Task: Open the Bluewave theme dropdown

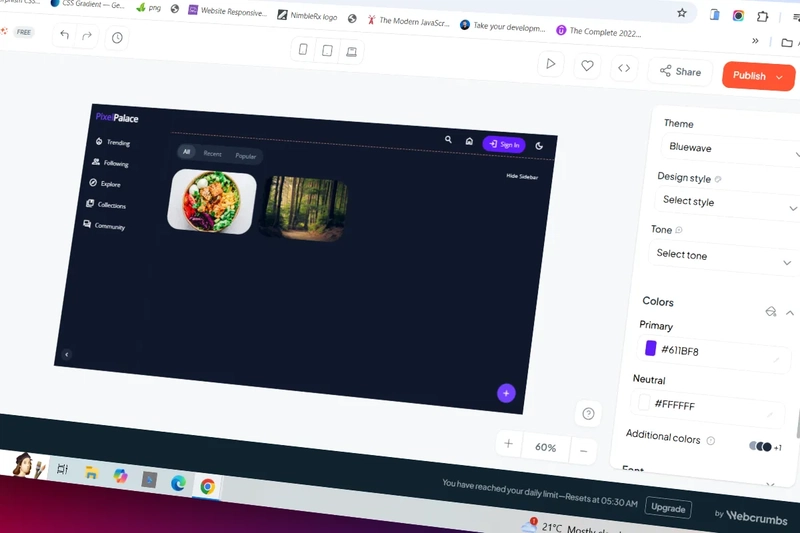Action: [731, 149]
